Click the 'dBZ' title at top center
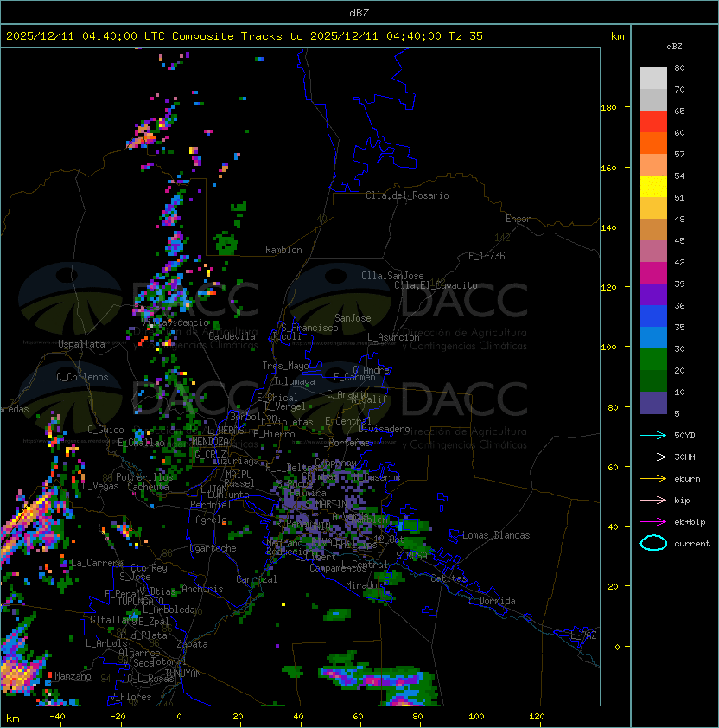The height and width of the screenshot is (728, 719). pyautogui.click(x=359, y=13)
